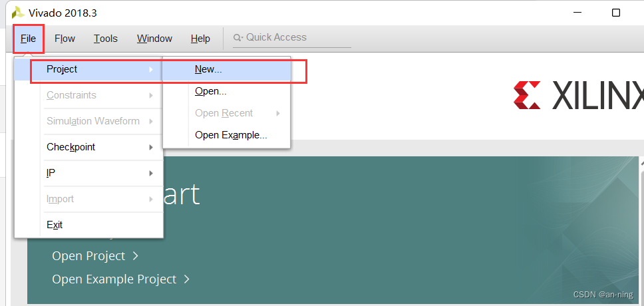Expand the Checkpoint submenu arrow
Image resolution: width=644 pixels, height=306 pixels.
point(151,147)
